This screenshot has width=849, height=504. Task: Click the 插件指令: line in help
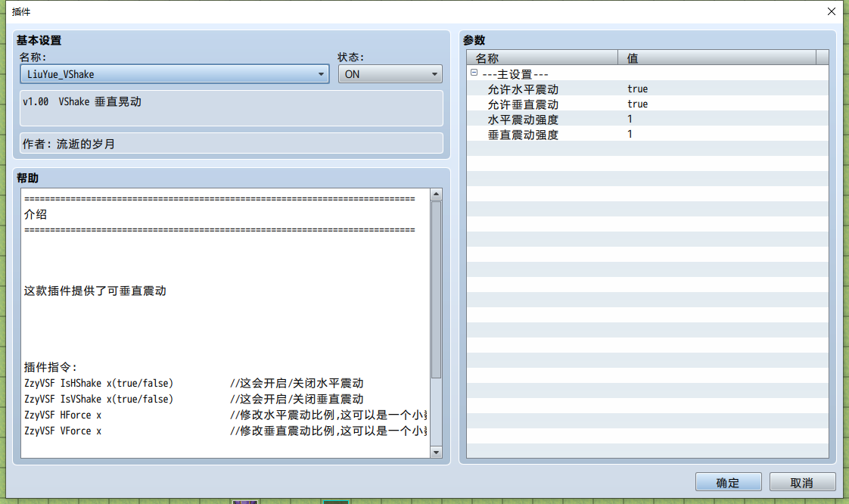click(51, 367)
